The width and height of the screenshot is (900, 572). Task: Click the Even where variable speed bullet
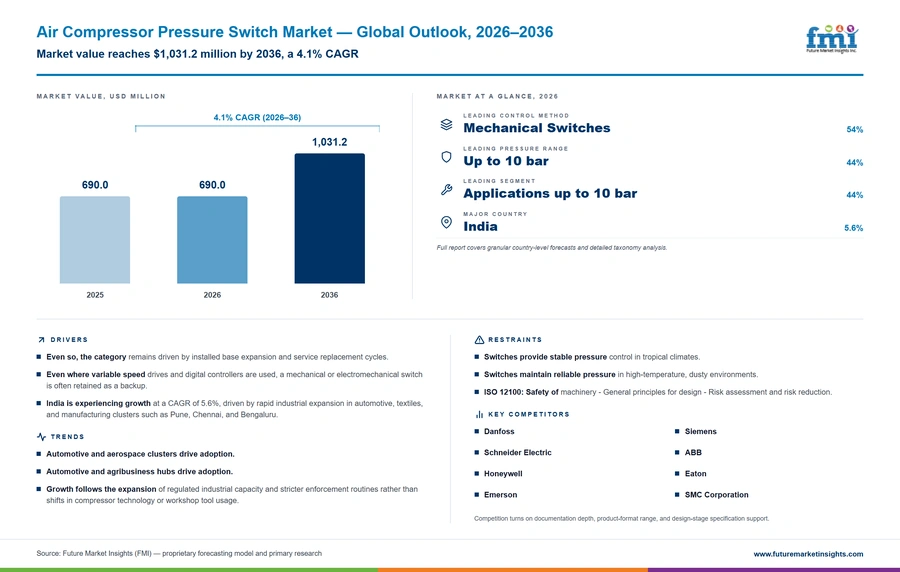click(x=234, y=380)
